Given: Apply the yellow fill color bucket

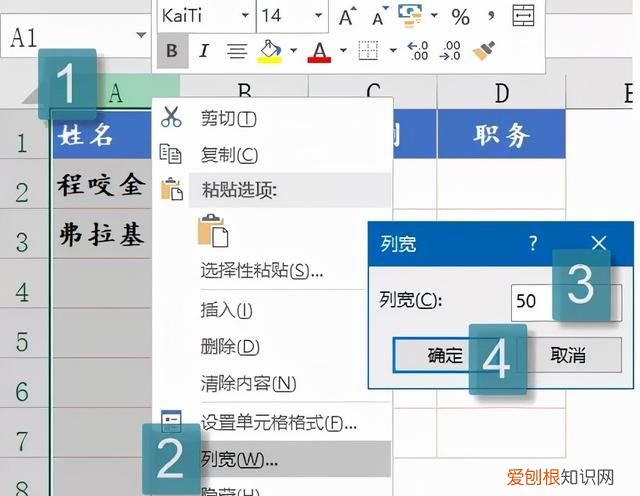Looking at the screenshot, I should tap(268, 50).
